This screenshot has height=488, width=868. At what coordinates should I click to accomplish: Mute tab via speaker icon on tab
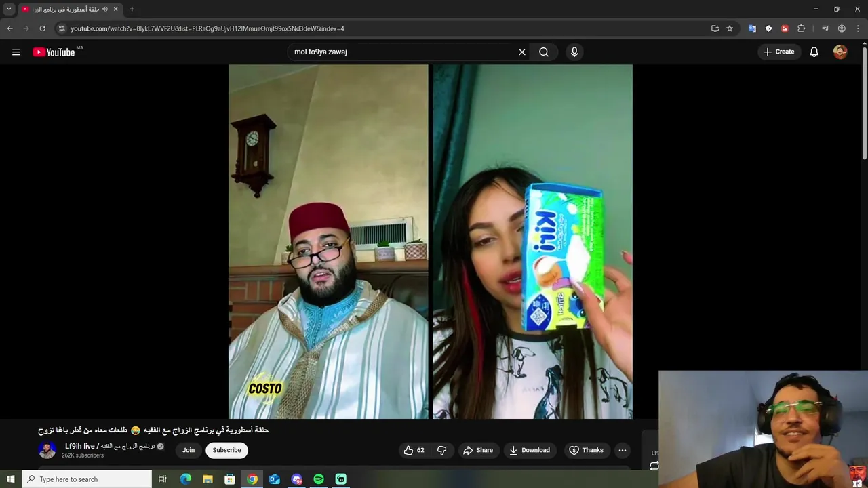[x=105, y=9]
